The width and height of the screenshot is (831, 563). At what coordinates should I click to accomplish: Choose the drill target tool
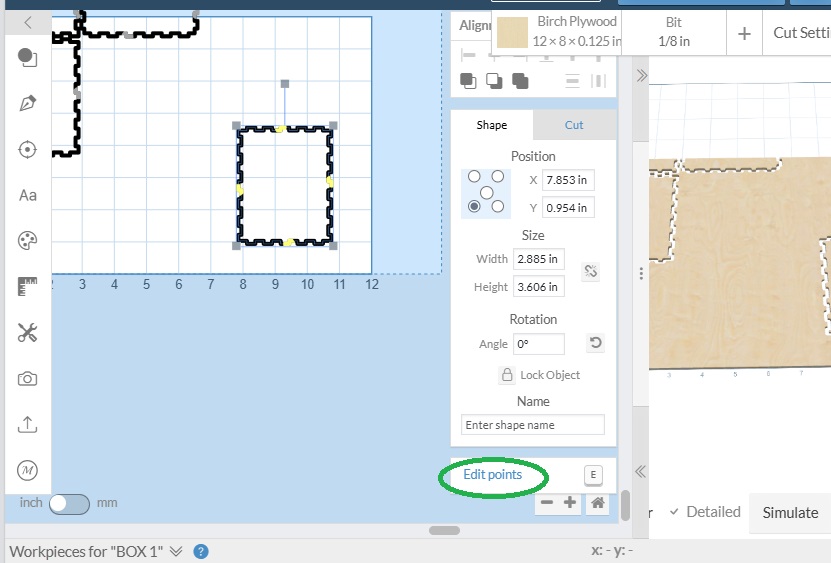pos(28,149)
